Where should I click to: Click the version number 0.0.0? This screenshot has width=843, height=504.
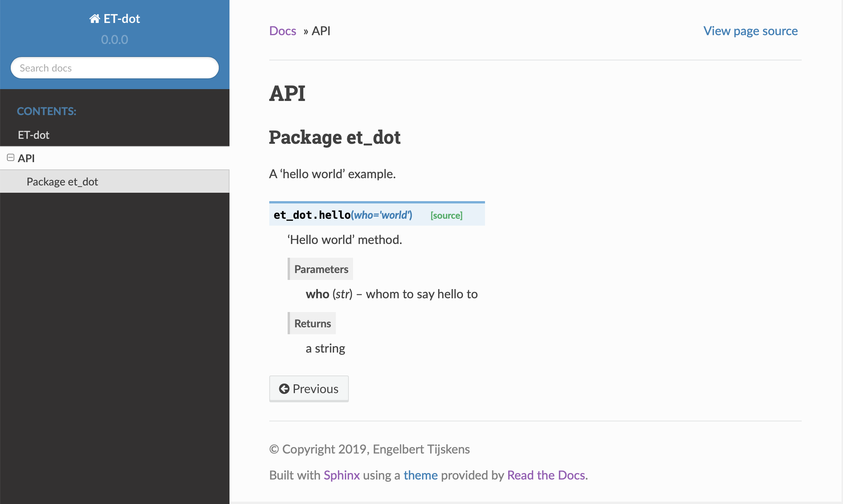click(x=115, y=40)
